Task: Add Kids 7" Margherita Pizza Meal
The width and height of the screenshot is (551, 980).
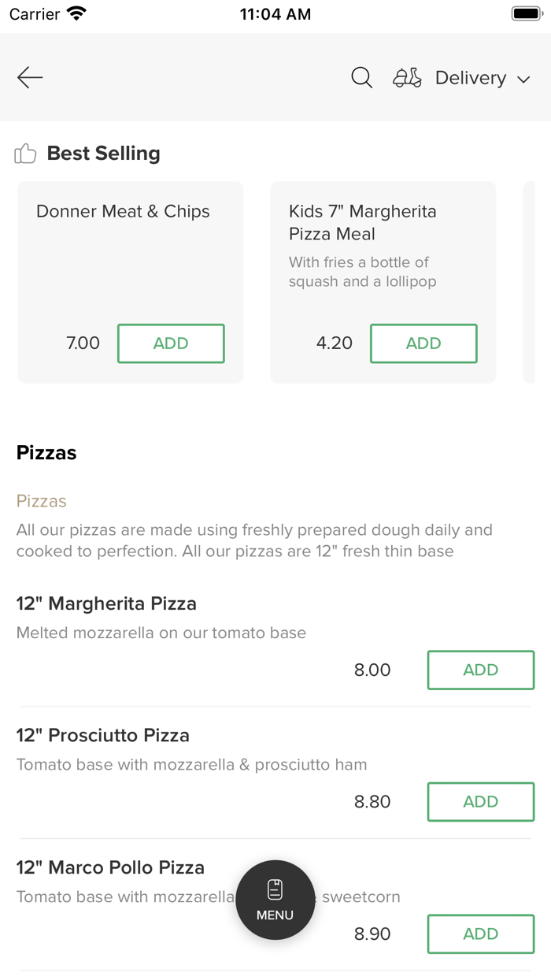Action: pos(423,343)
